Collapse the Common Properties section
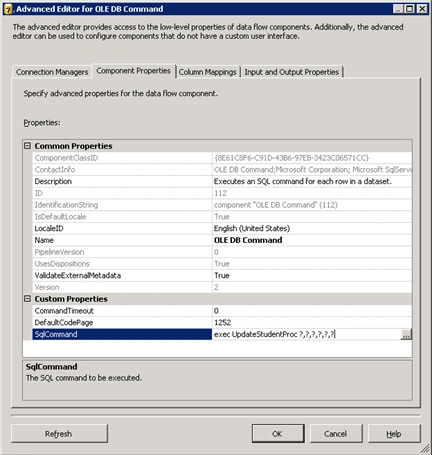Image resolution: width=432 pixels, height=455 pixels. click(28, 146)
